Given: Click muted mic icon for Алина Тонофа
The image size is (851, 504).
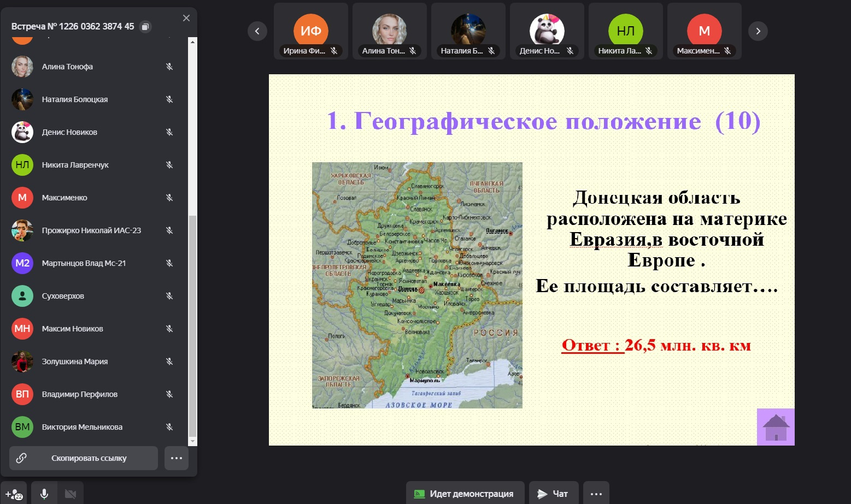Looking at the screenshot, I should pyautogui.click(x=169, y=67).
